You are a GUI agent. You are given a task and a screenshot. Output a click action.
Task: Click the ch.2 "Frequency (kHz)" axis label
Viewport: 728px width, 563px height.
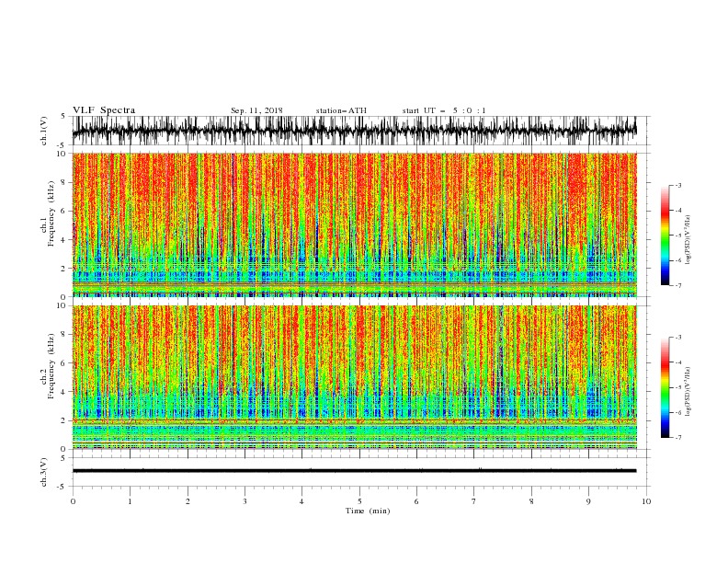tap(51, 366)
